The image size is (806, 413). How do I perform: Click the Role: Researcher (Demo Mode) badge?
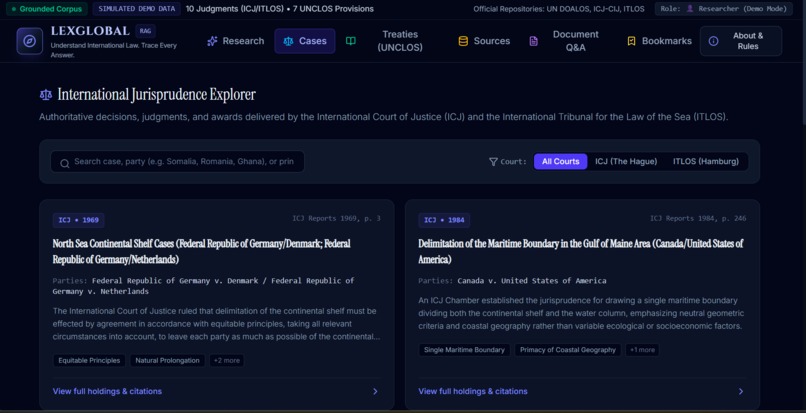click(723, 9)
